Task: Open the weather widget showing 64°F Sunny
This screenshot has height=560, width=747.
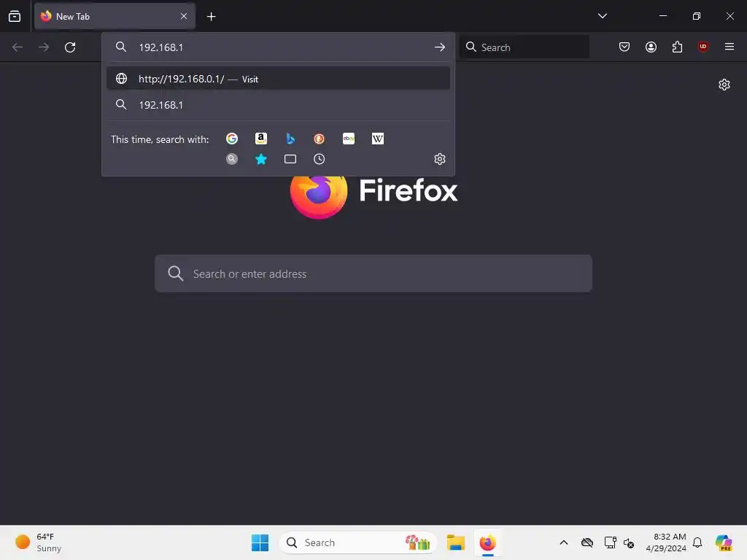Action: (38, 542)
